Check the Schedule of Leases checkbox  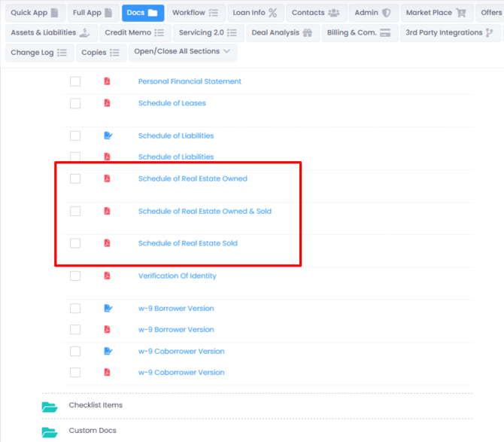click(x=75, y=103)
